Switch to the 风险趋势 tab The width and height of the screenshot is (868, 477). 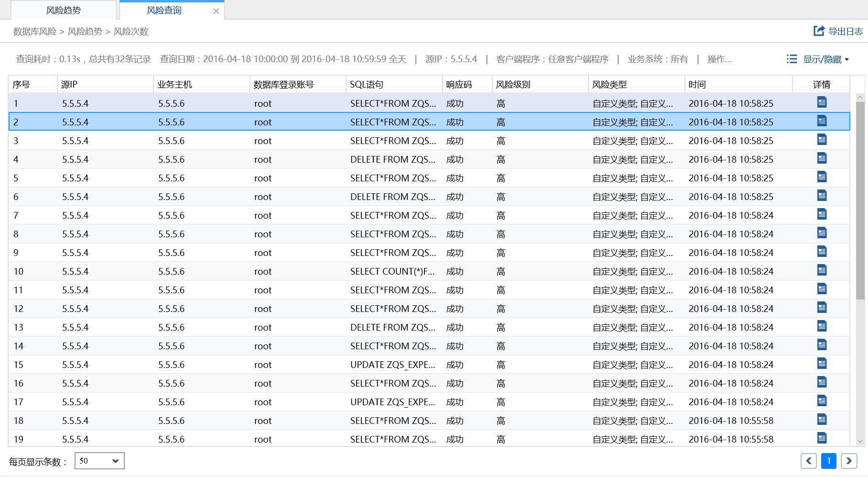tap(63, 11)
